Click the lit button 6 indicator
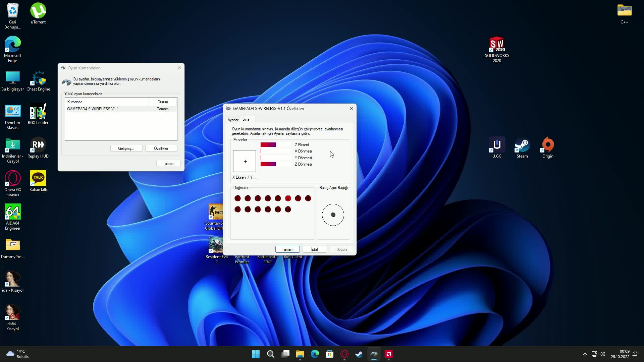The height and width of the screenshot is (362, 644). pyautogui.click(x=288, y=198)
